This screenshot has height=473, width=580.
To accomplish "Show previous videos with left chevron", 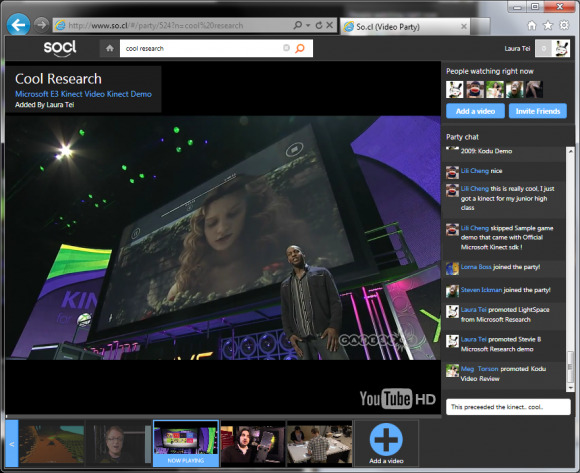I will point(12,443).
